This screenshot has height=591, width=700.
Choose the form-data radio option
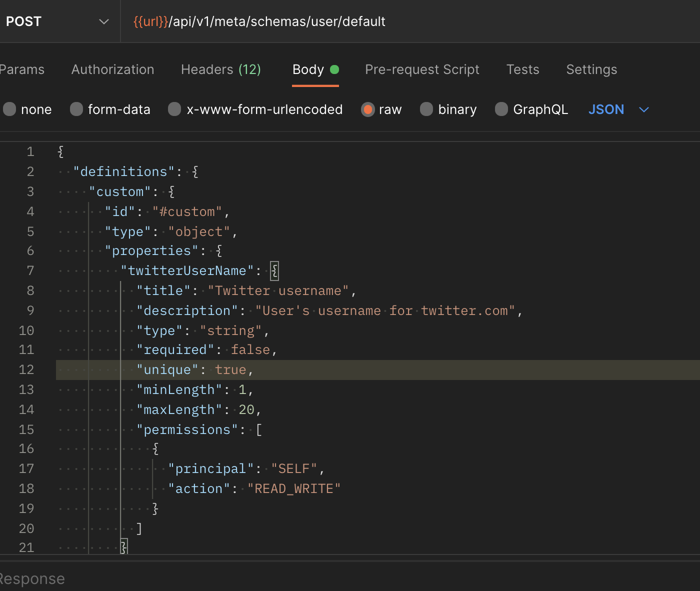(x=77, y=109)
